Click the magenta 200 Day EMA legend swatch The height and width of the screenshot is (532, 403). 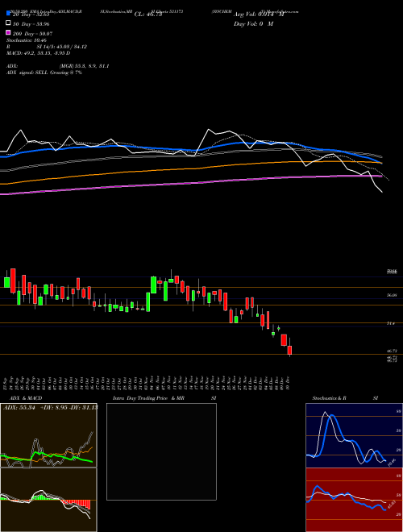pos(9,33)
